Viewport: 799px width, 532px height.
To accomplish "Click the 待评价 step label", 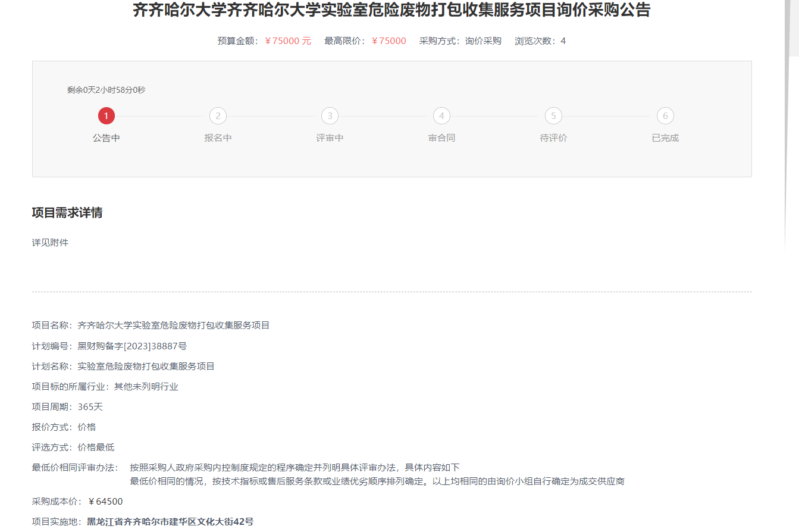I will [553, 138].
